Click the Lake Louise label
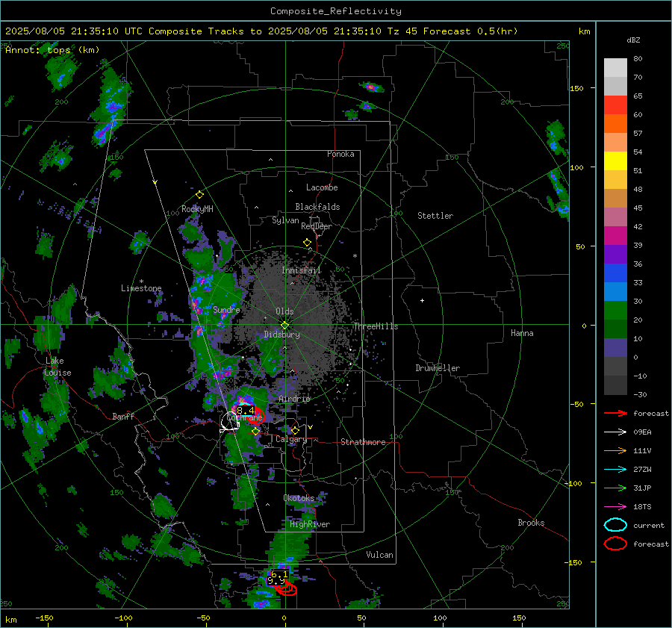Screen dimensions: 672x628 click(x=57, y=367)
